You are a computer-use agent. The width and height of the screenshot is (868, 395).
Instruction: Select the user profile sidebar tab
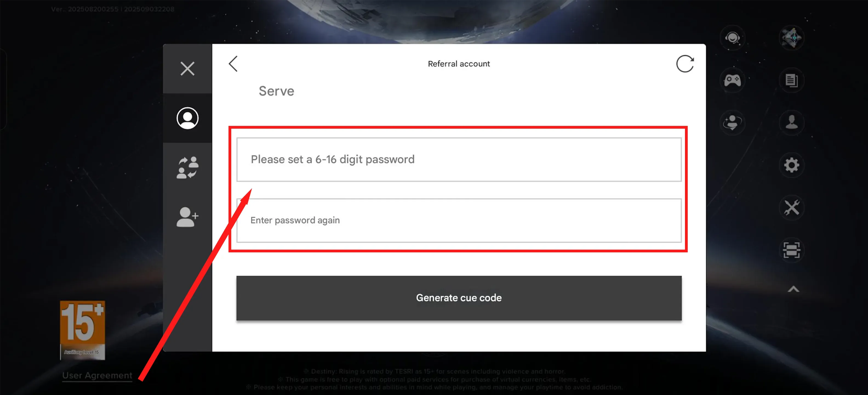tap(187, 118)
